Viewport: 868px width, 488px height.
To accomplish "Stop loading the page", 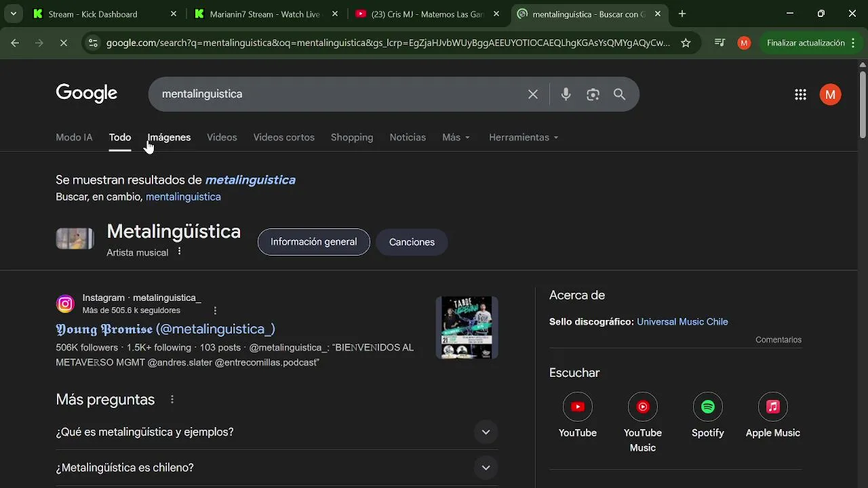I will tap(63, 43).
